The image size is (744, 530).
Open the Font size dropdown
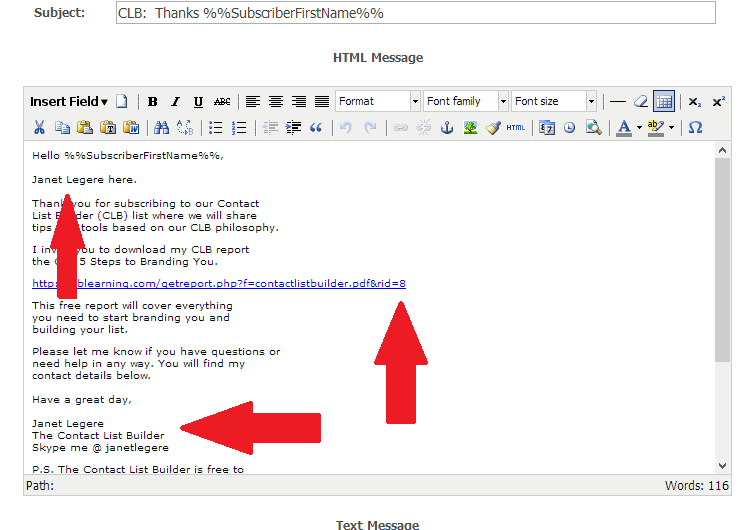[553, 102]
